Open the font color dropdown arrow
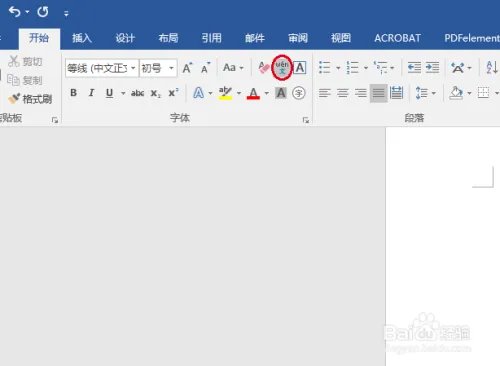This screenshot has width=500, height=366. [x=267, y=93]
